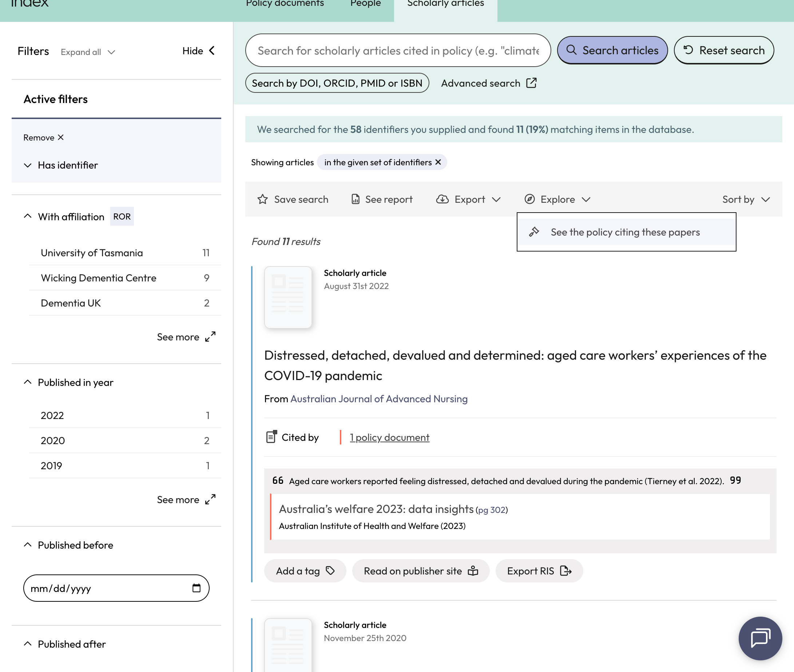Filter by year 2019
The height and width of the screenshot is (672, 794).
(125, 466)
